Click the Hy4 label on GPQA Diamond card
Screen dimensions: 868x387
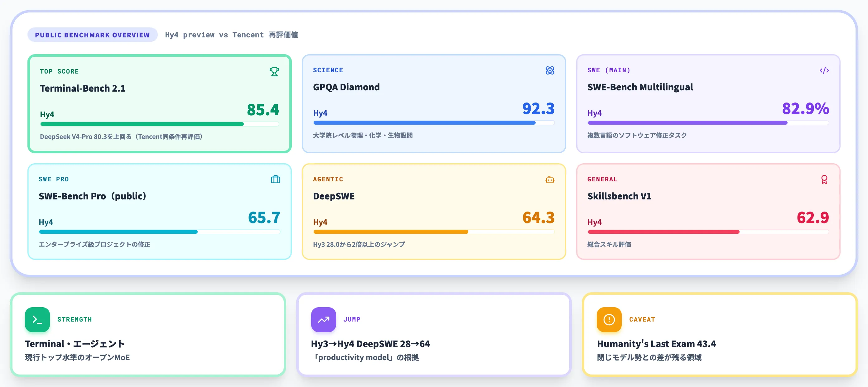point(320,113)
